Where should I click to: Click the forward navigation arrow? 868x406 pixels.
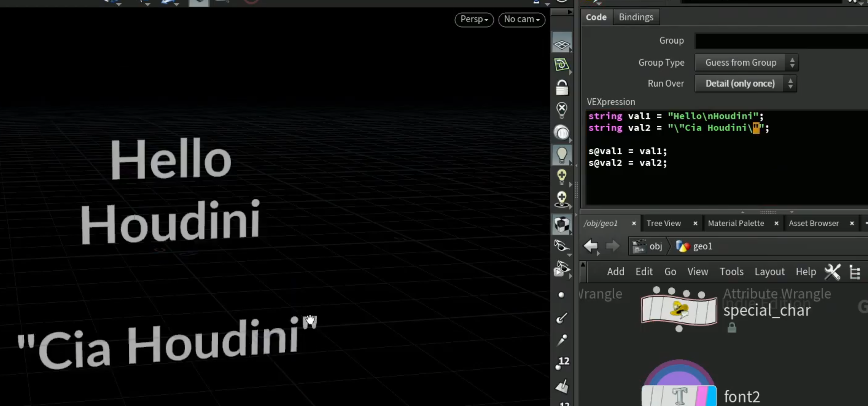[613, 246]
